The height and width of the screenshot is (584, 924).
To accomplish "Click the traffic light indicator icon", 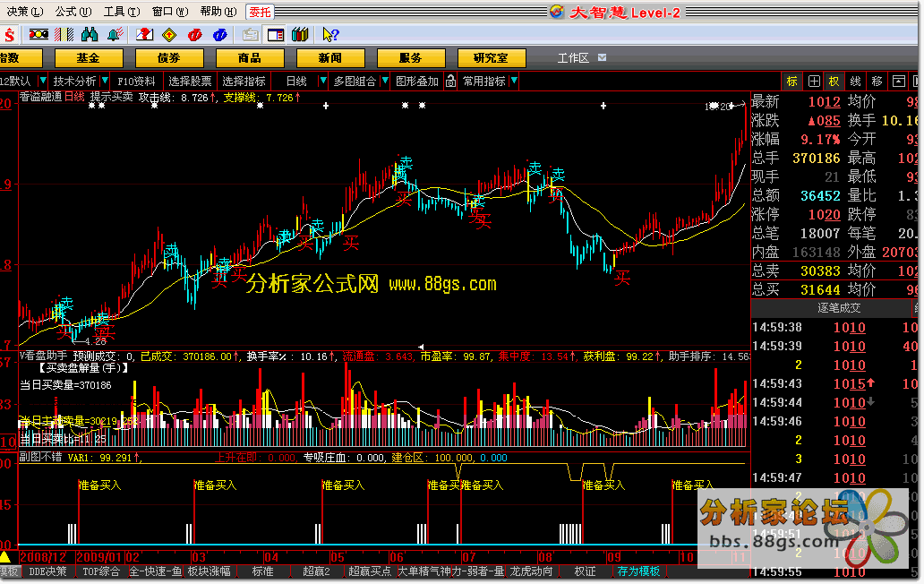I will (38, 35).
